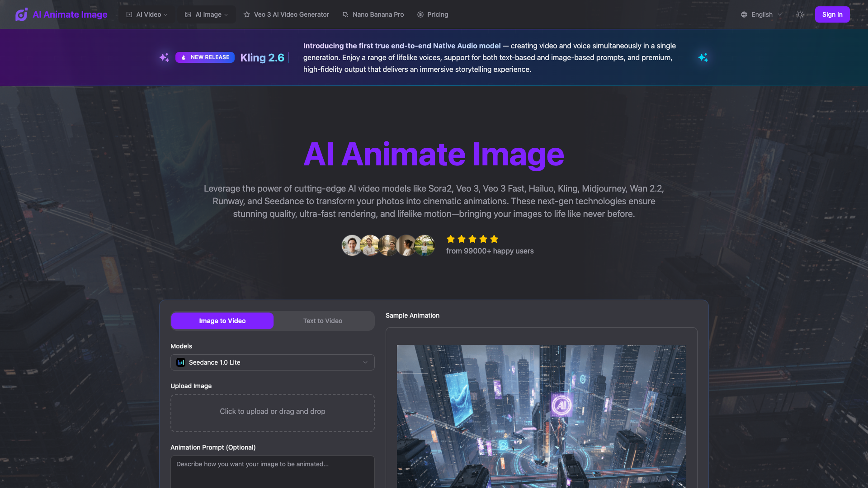868x488 pixels.
Task: Click the Models label
Action: pyautogui.click(x=181, y=346)
